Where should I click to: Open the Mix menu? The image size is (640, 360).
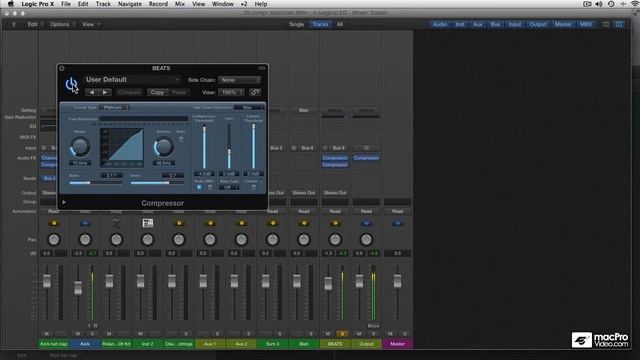coord(180,4)
